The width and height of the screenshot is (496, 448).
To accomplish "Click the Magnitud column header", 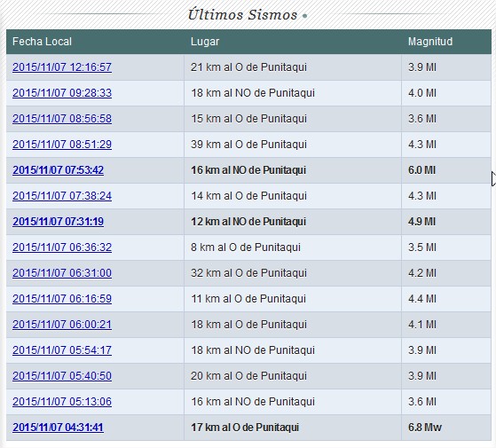I will tap(430, 42).
